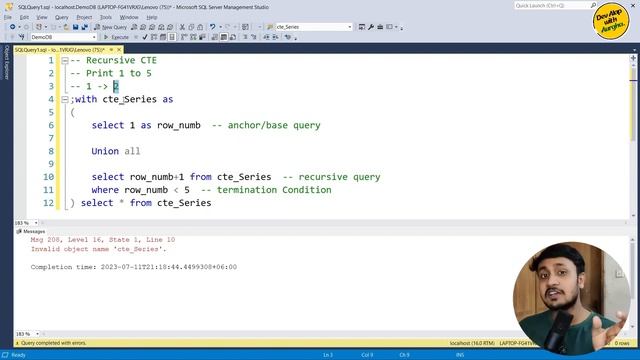Select Results to Text option
640x360 pixels.
pyautogui.click(x=215, y=37)
